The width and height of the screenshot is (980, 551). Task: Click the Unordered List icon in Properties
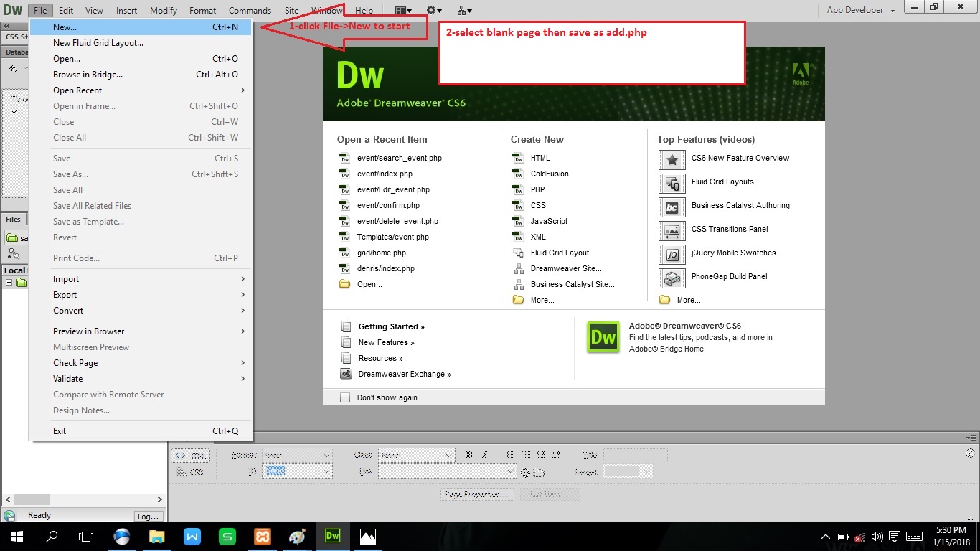[510, 455]
